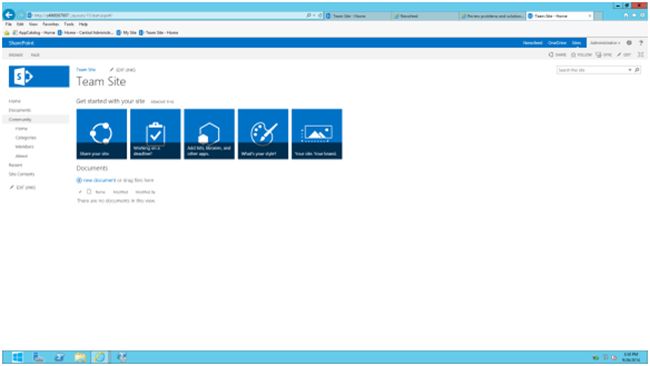The image size is (650, 366).
Task: Click the browser Favorites star icon
Action: [x=634, y=15]
